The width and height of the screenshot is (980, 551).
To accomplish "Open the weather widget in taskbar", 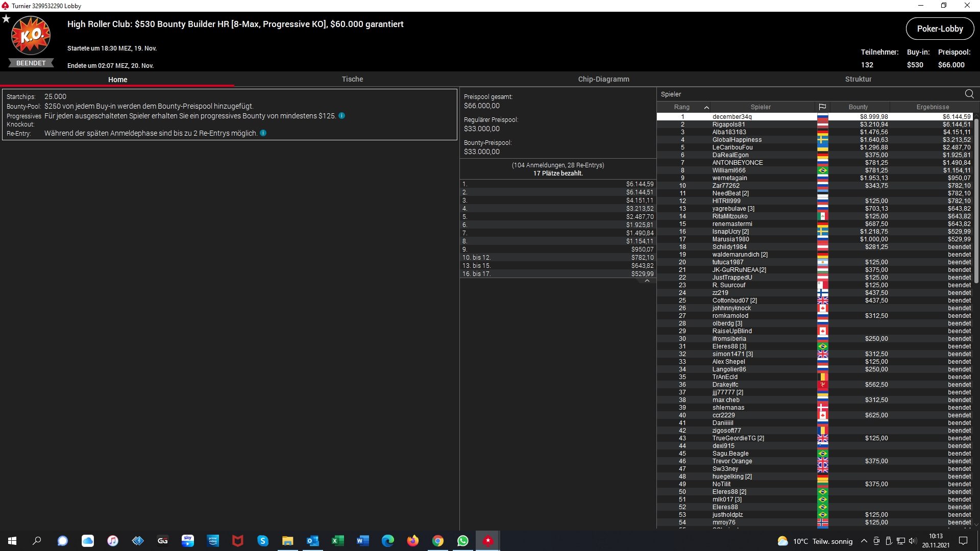I will 815,541.
